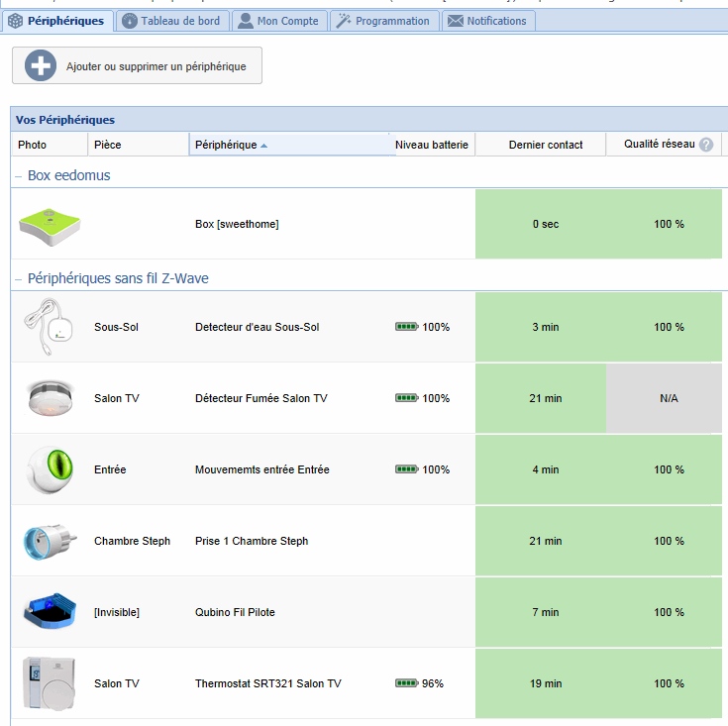Click the 4 min last contact cell

pyautogui.click(x=541, y=469)
